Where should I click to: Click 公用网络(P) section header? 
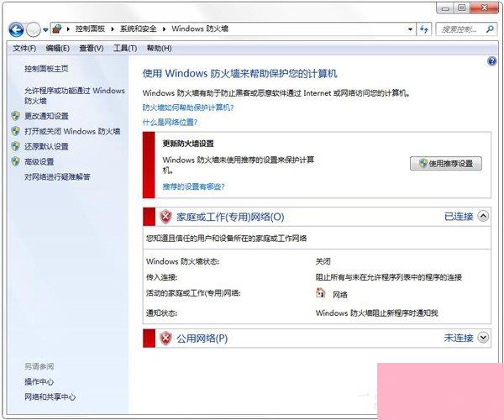click(x=202, y=339)
